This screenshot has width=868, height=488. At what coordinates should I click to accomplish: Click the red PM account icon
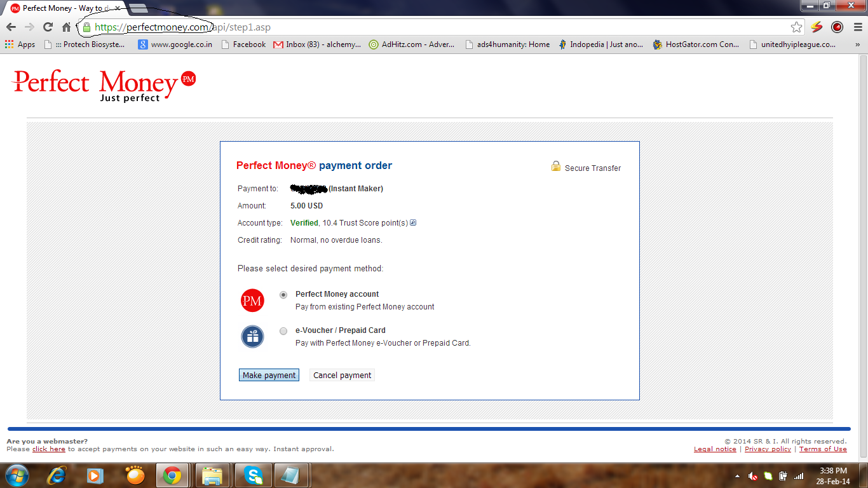click(x=252, y=301)
